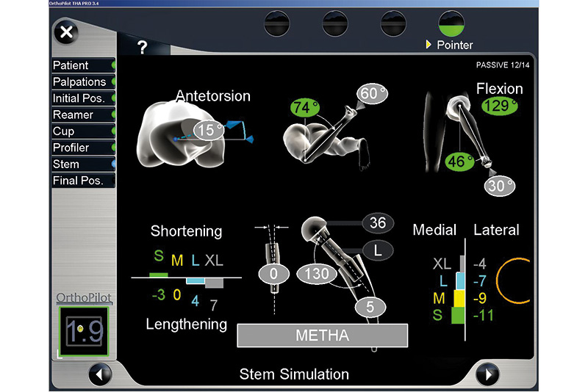Click the -7 offset value

[480, 281]
